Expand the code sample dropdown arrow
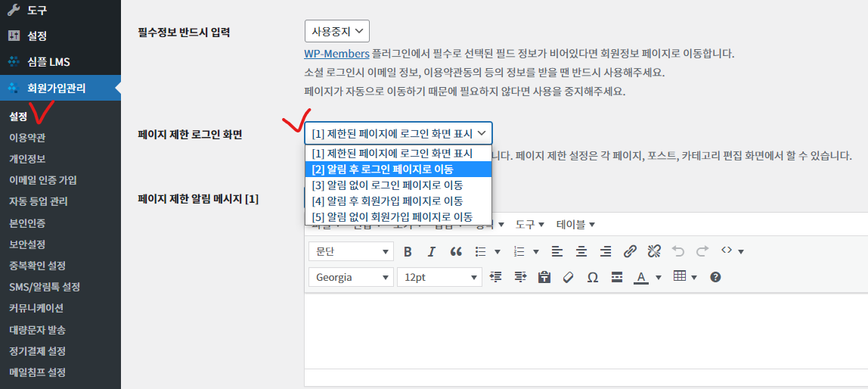868x389 pixels. [x=741, y=252]
